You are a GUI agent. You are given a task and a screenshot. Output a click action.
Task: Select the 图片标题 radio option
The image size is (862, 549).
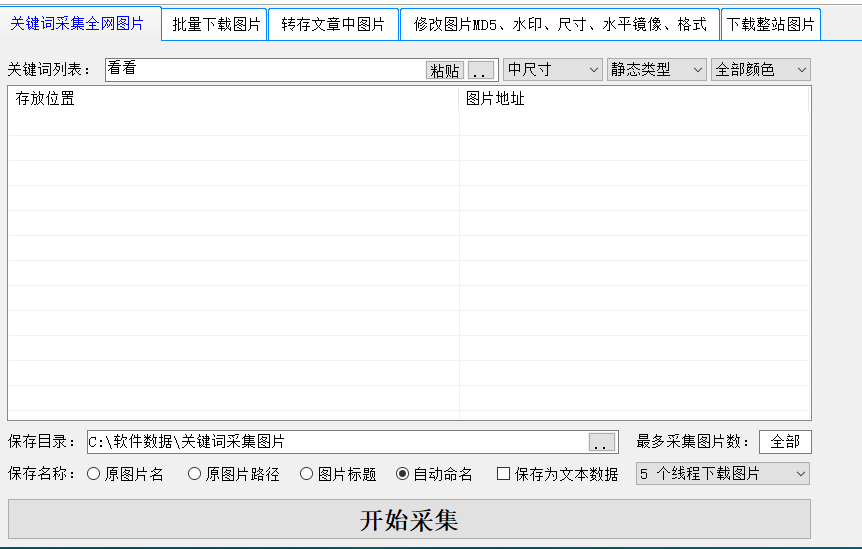pos(338,474)
